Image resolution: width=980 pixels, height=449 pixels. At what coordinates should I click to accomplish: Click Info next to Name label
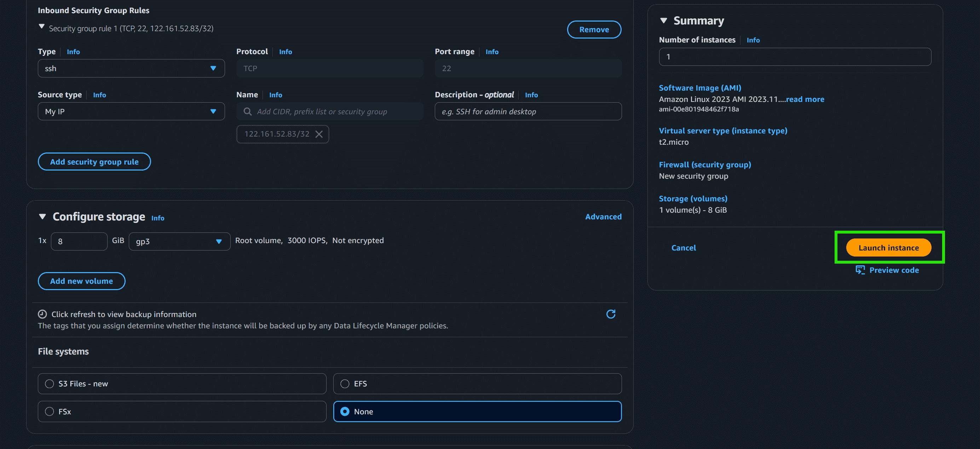pos(276,95)
